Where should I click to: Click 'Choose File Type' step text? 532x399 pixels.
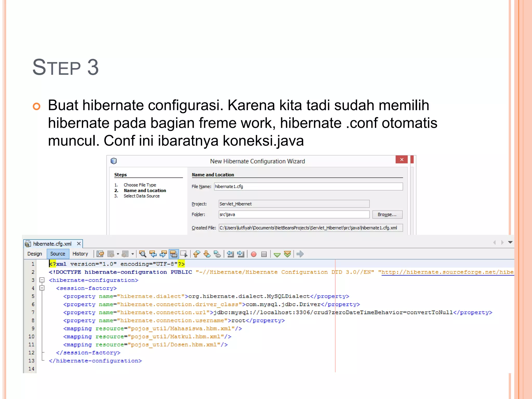click(140, 185)
